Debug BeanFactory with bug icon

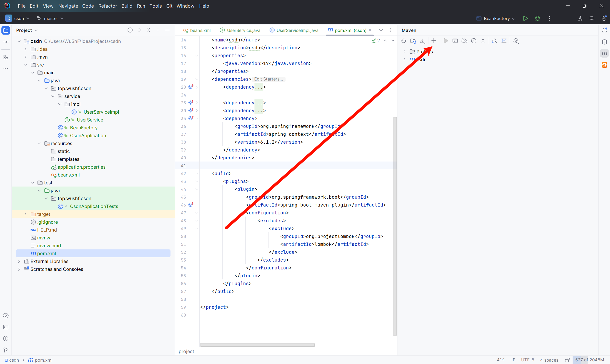coord(537,18)
